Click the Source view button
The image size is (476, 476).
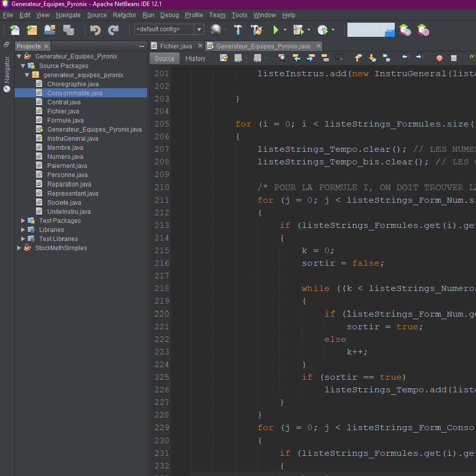coord(164,58)
